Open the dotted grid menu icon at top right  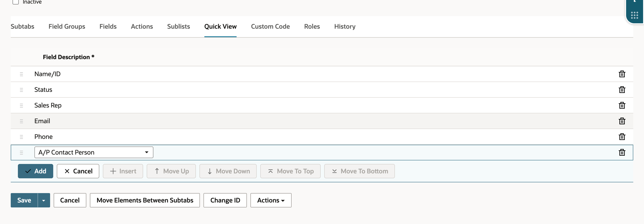tap(634, 15)
